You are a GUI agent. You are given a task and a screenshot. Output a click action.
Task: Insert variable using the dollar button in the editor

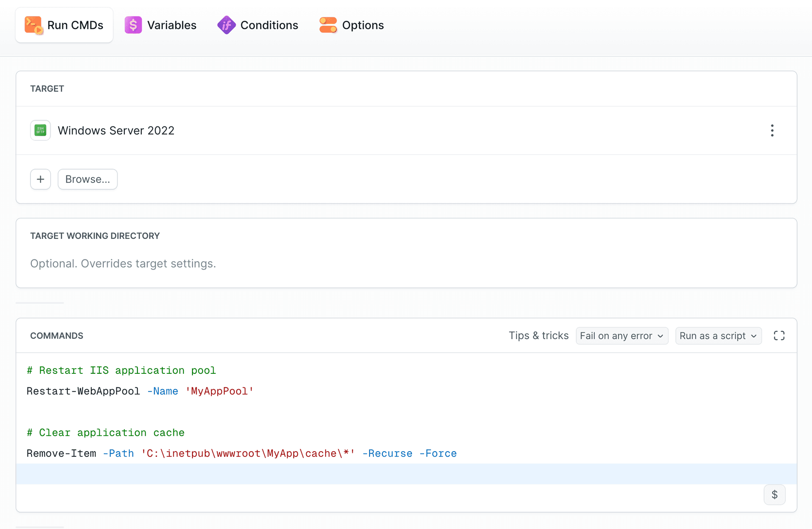click(774, 495)
